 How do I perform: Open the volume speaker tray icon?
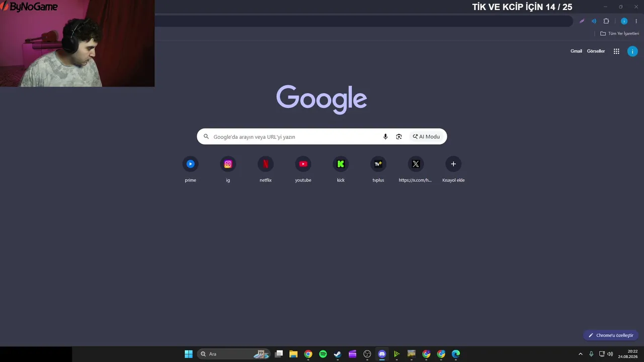610,354
